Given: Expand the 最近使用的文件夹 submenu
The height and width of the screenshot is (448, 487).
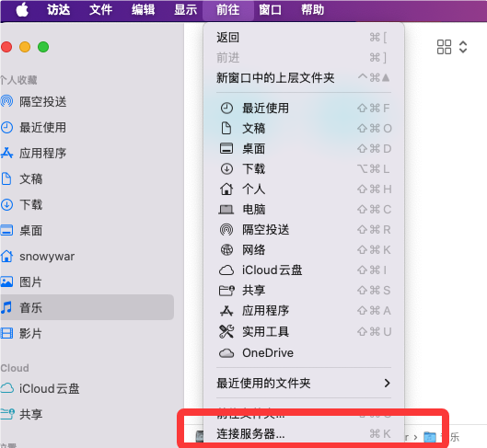Looking at the screenshot, I should [304, 384].
